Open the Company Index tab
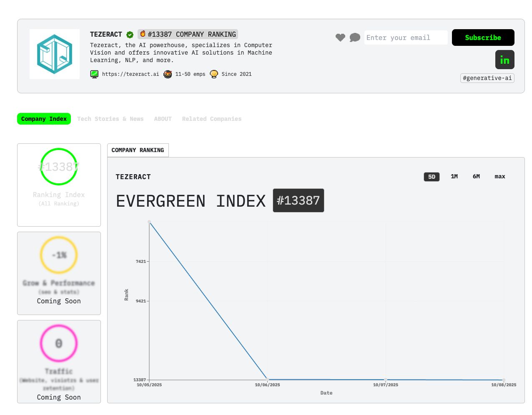 pyautogui.click(x=44, y=119)
